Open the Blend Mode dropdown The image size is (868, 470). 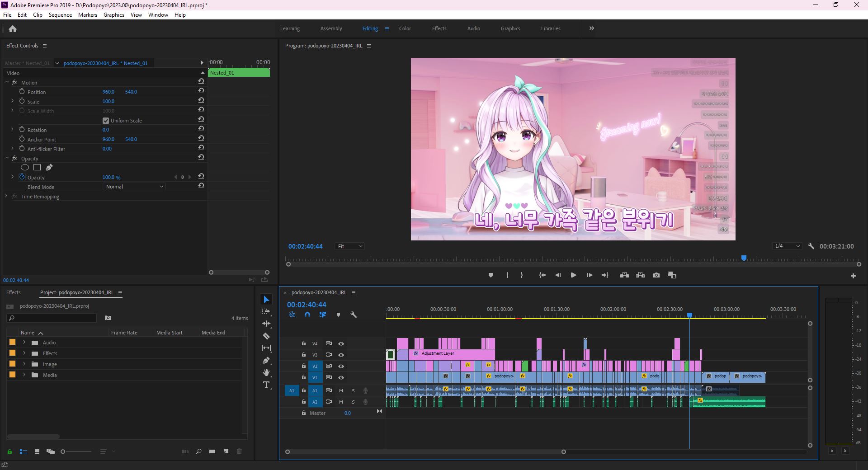134,187
